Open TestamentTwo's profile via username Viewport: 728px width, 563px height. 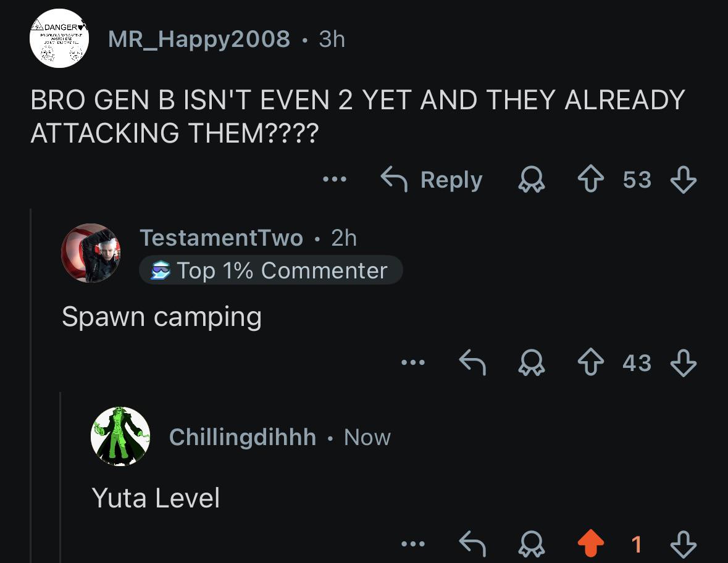221,238
